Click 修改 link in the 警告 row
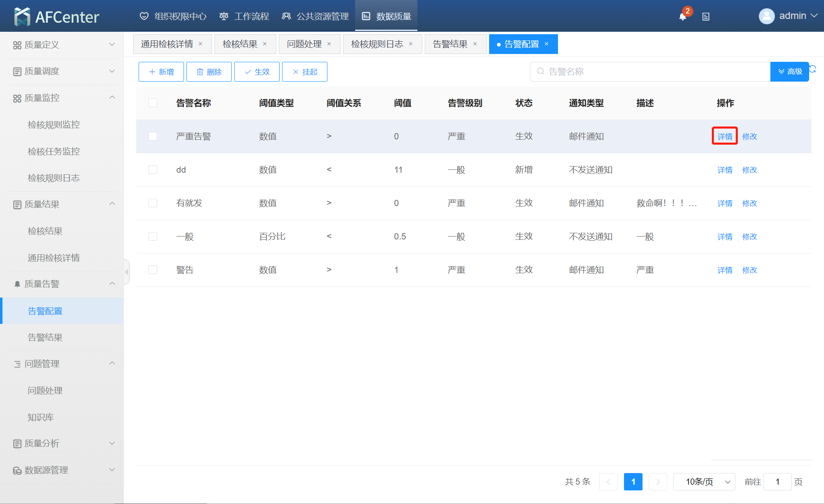The height and width of the screenshot is (504, 824). 749,270
